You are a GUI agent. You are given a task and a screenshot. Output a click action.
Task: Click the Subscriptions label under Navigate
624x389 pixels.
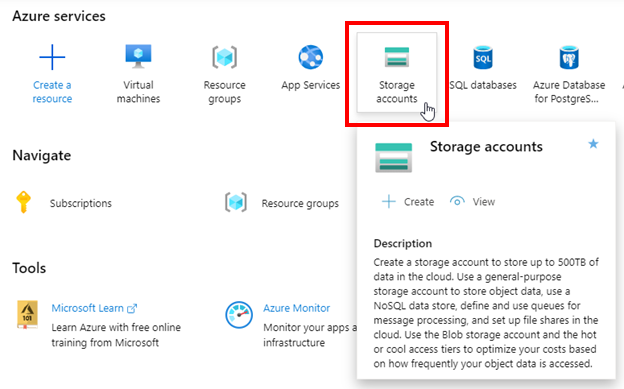click(81, 203)
